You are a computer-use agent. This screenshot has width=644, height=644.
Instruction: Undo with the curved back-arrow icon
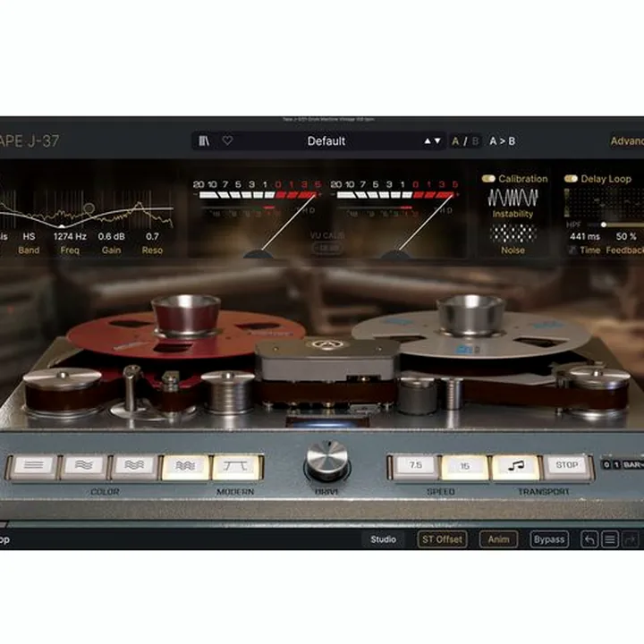[589, 539]
